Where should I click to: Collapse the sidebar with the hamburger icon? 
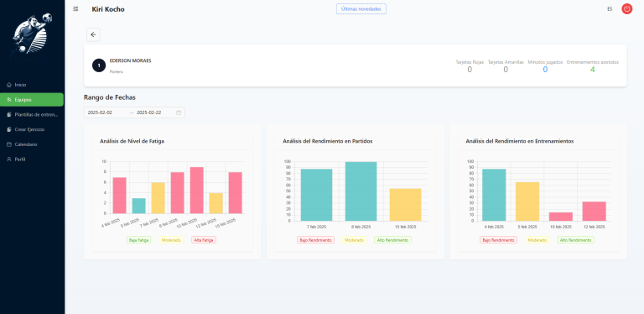coord(75,8)
